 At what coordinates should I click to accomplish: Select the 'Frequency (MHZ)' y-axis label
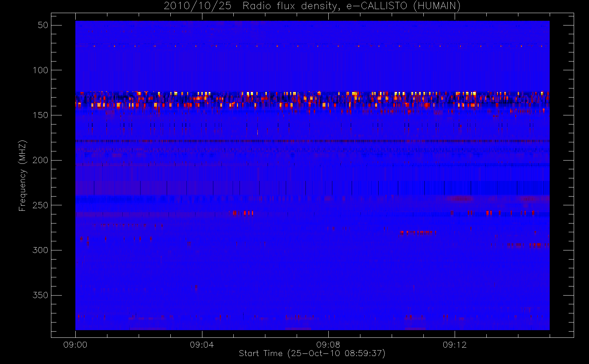tap(23, 175)
